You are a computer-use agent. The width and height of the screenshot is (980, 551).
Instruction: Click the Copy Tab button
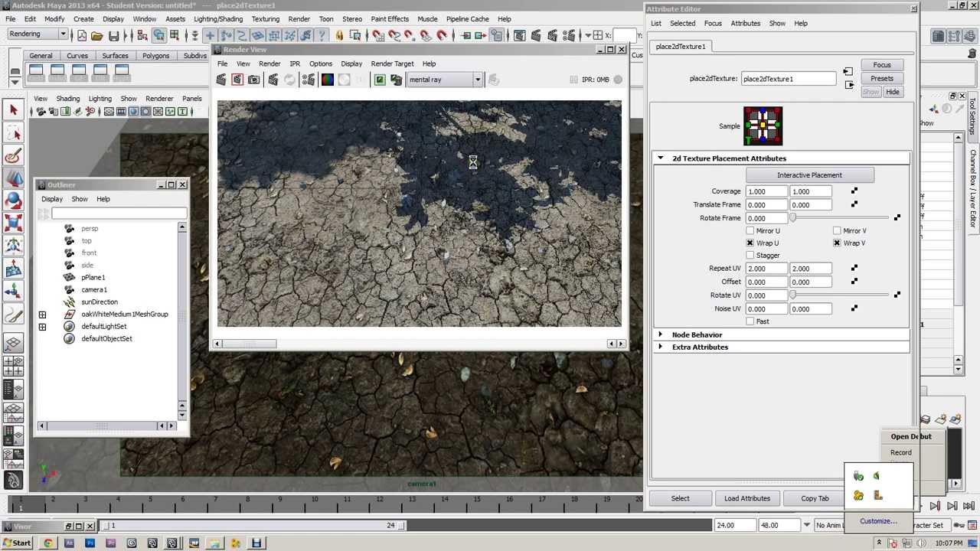tap(815, 498)
